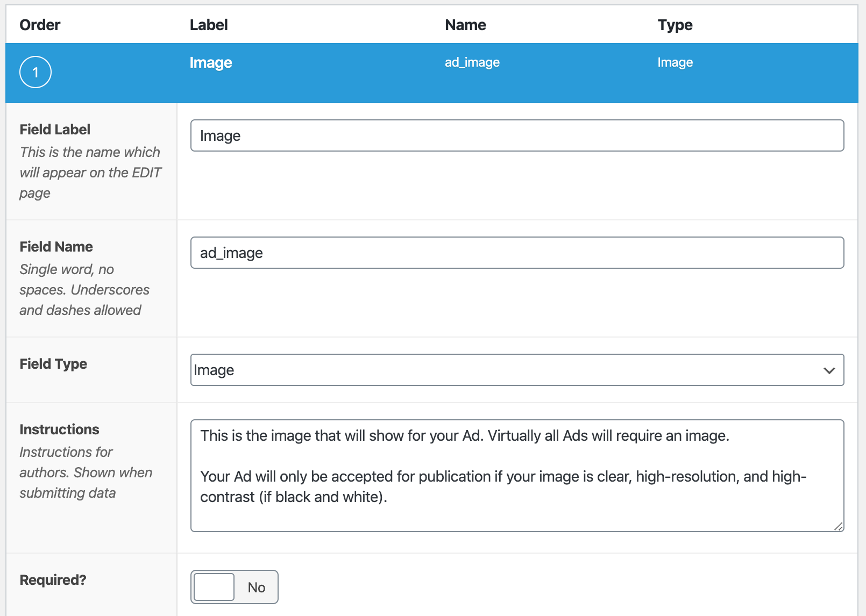Screen dimensions: 866x616
Task: Select the "Image" label in the blue row
Action: pos(211,63)
